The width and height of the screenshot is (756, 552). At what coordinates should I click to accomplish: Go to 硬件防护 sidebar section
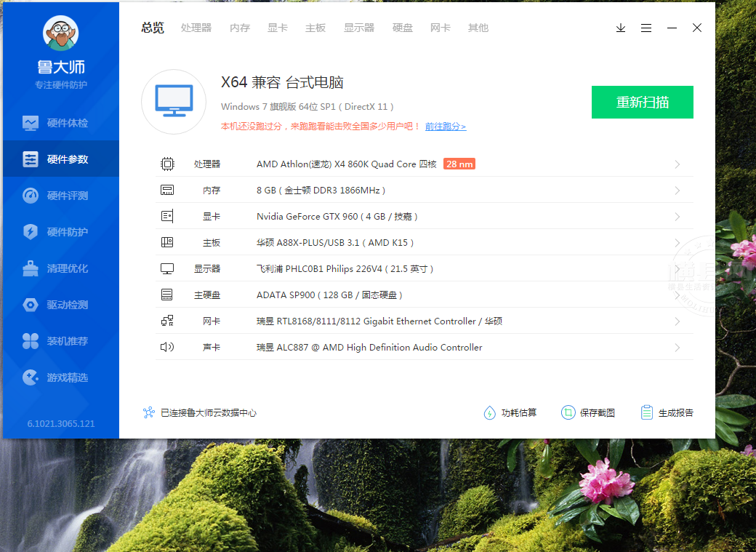pyautogui.click(x=61, y=232)
